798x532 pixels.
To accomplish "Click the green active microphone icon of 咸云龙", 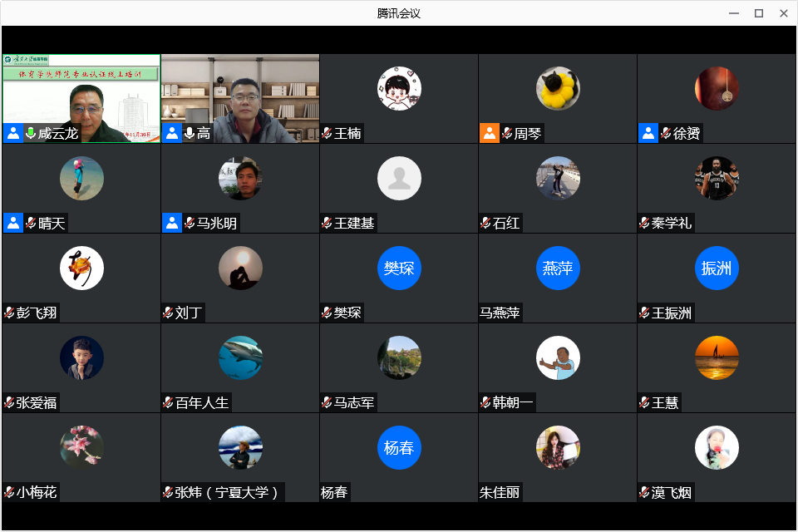I will (x=31, y=133).
